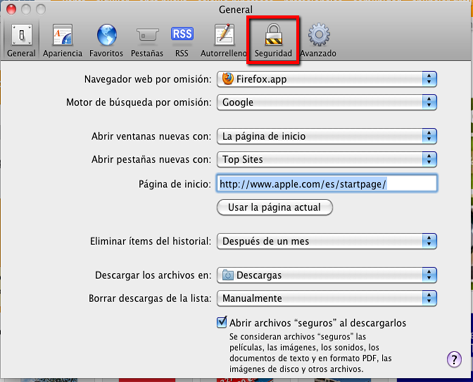Open the Eliminar ítems del historial dropdown
The image size is (473, 382).
327,241
